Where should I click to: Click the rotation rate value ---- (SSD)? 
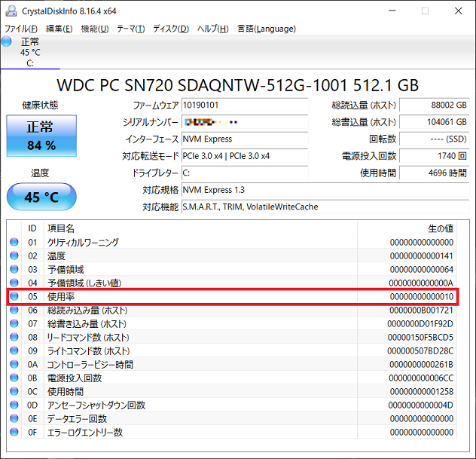click(x=435, y=139)
